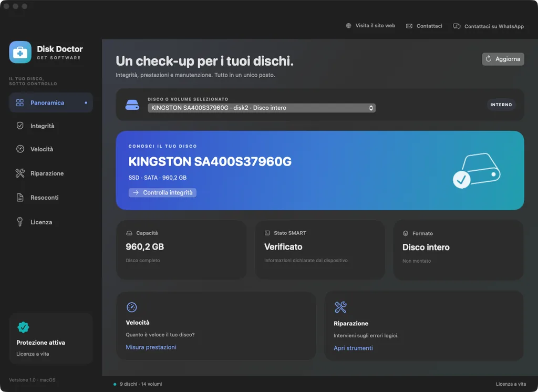Click the blue disk icon beside volume selector
This screenshot has width=538, height=392.
tap(132, 105)
